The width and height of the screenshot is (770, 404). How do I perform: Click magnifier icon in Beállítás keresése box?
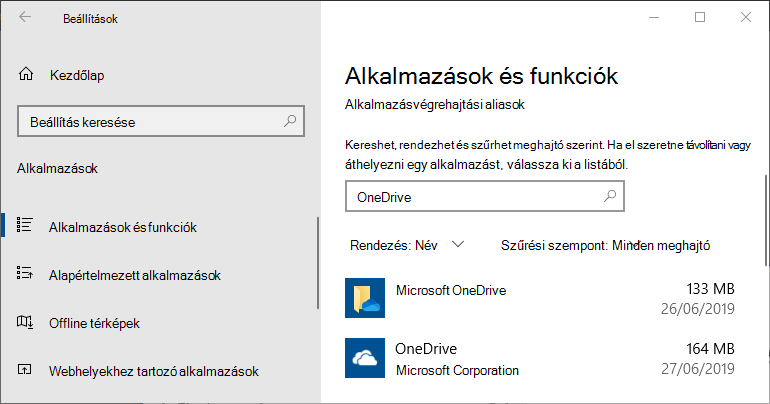[290, 121]
